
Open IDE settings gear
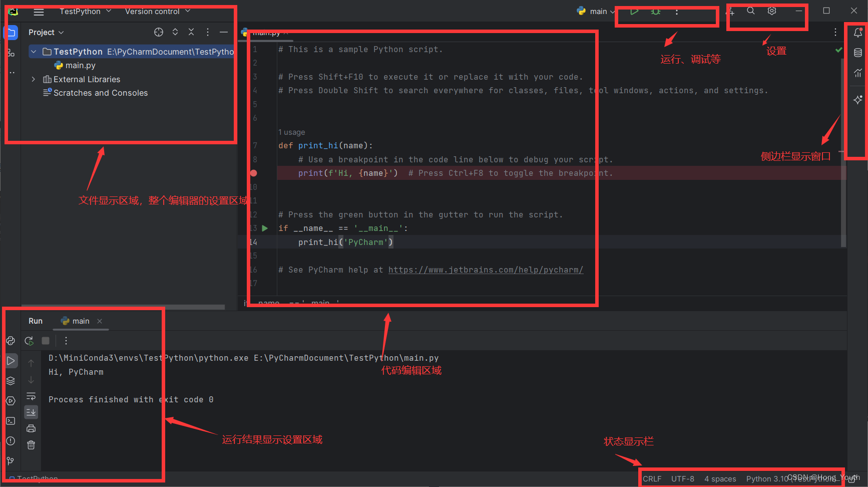tap(772, 11)
